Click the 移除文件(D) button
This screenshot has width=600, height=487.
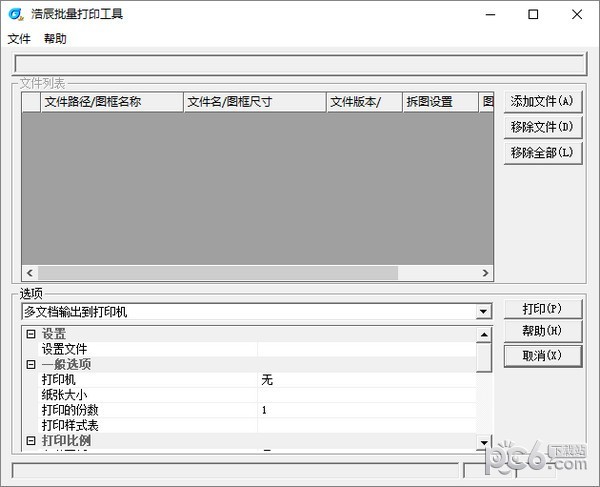[x=543, y=127]
